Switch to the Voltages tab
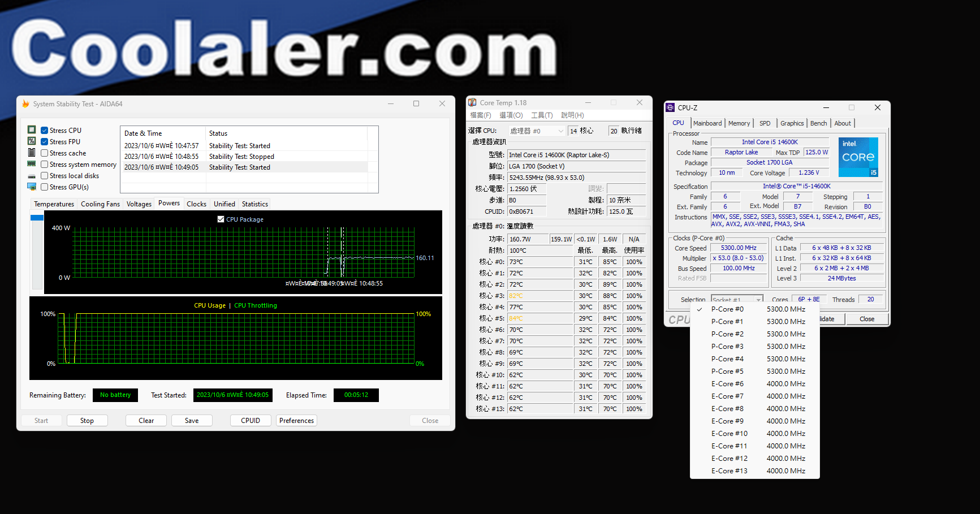 coord(139,204)
